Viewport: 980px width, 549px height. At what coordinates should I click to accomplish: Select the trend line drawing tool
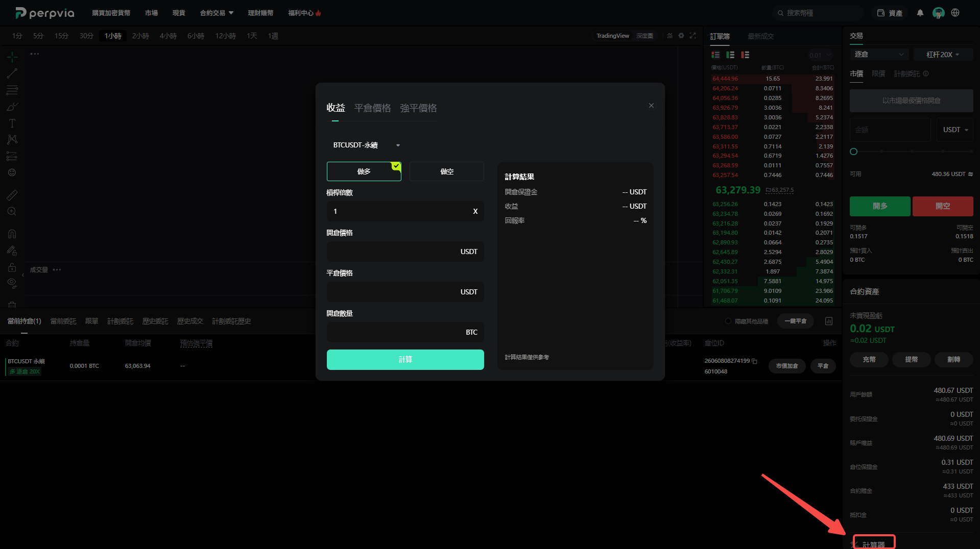(x=12, y=73)
